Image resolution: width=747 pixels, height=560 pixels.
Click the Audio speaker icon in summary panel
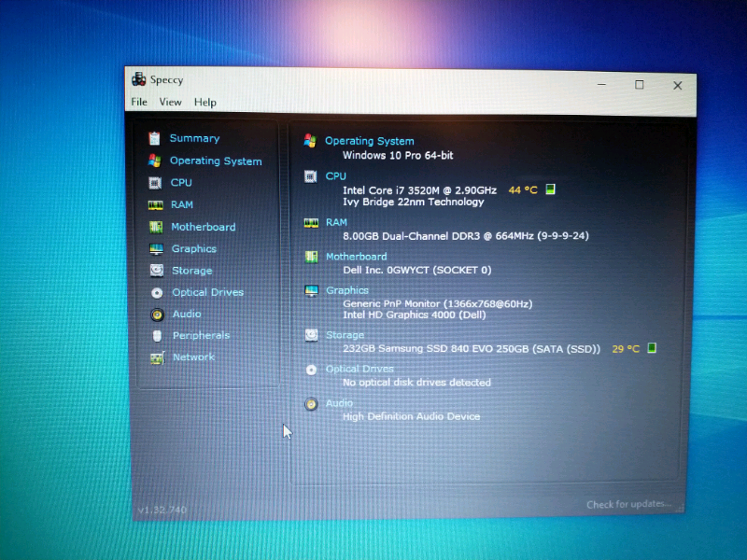(x=311, y=404)
